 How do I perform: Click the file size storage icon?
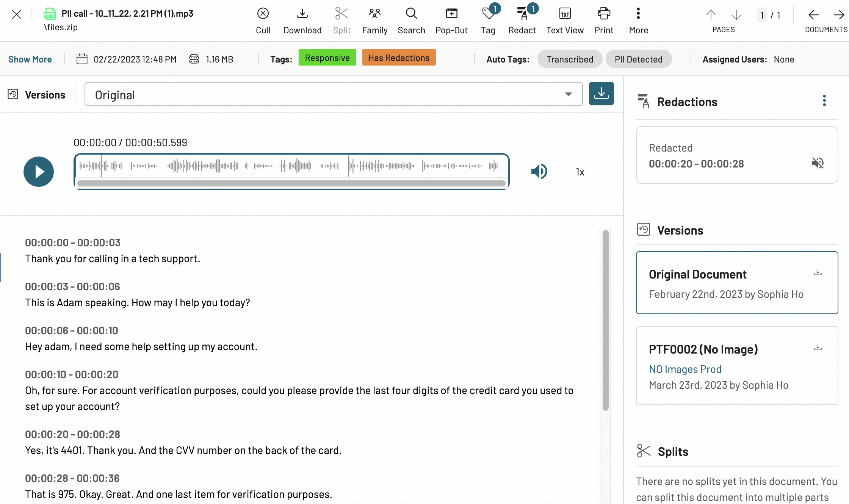[194, 59]
